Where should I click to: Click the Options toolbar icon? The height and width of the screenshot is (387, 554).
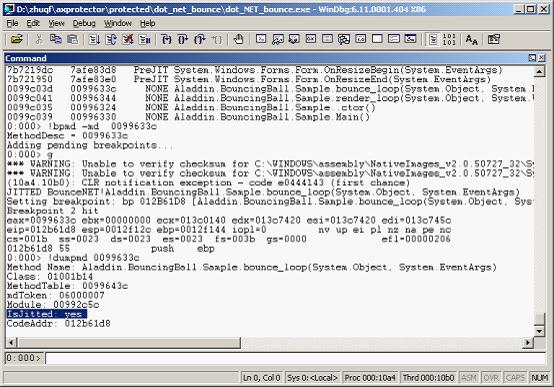[494, 39]
